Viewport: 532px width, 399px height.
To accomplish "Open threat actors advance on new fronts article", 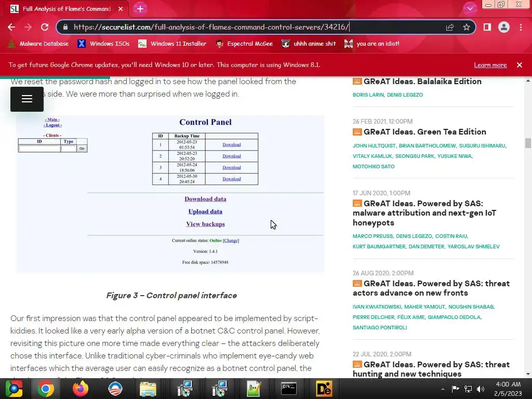I will coord(431,288).
